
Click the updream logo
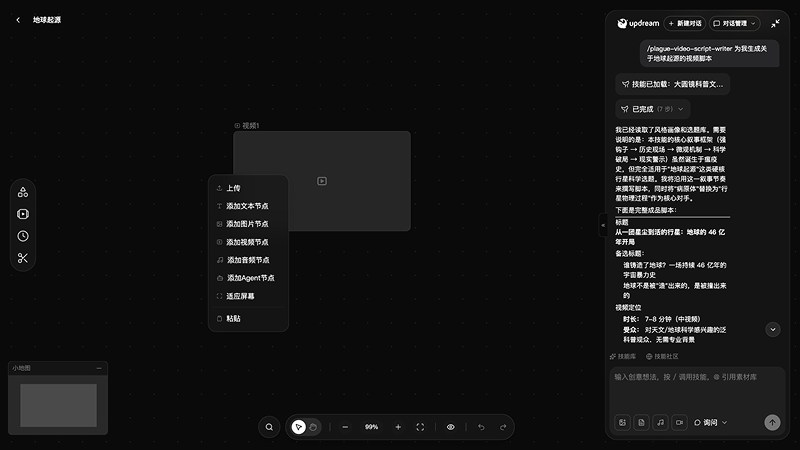pos(638,23)
